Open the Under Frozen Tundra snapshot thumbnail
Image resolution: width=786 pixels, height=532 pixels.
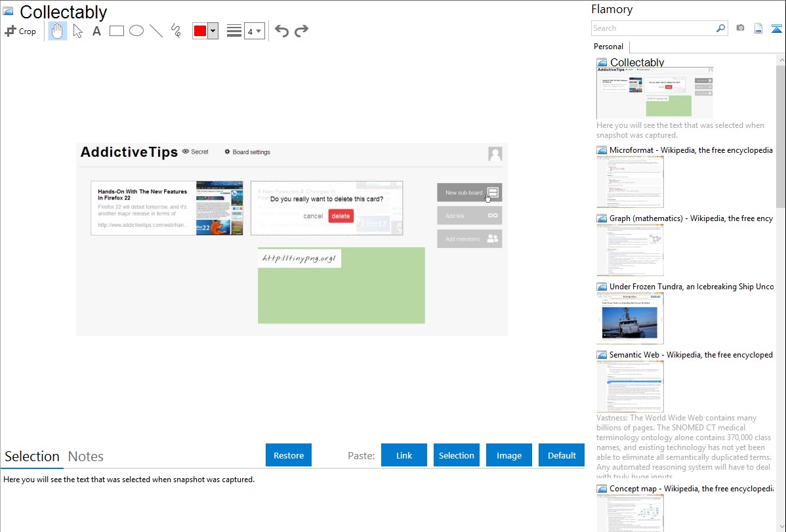[x=630, y=318]
